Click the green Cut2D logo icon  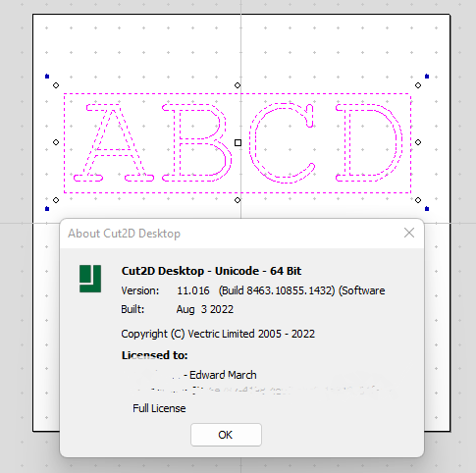(90, 279)
